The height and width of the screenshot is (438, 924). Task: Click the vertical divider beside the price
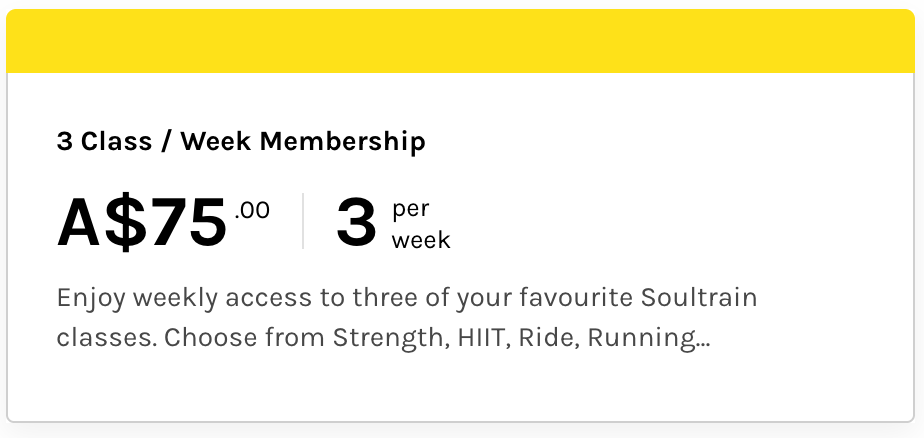(303, 221)
